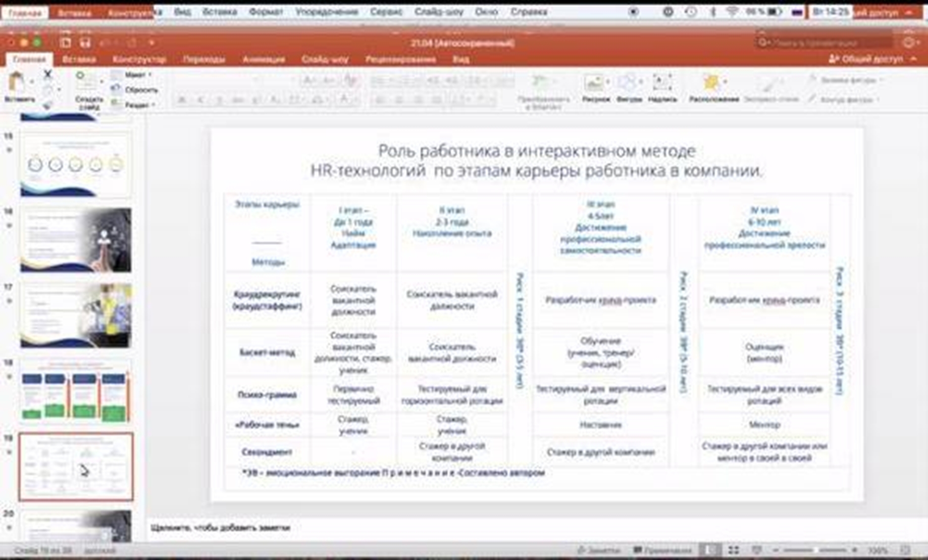The width and height of the screenshot is (928, 560).
Task: Switch to slide sorter grid view
Action: click(x=734, y=550)
